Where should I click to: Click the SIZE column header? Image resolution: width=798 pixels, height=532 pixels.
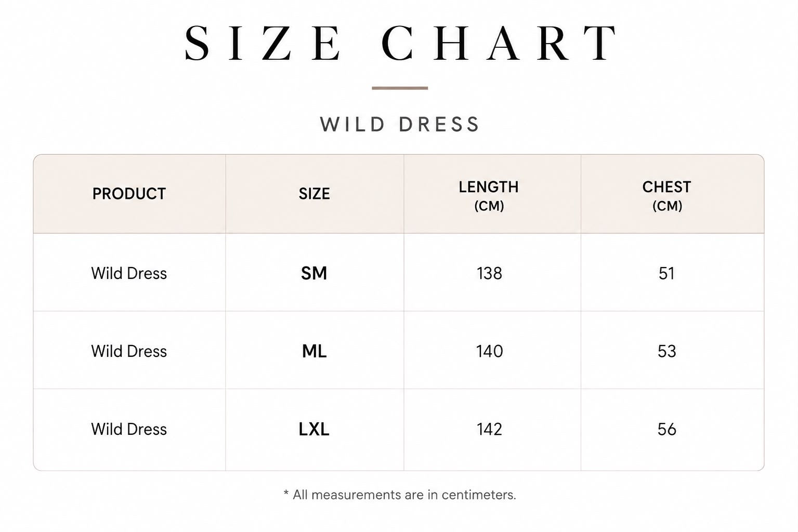pos(314,194)
